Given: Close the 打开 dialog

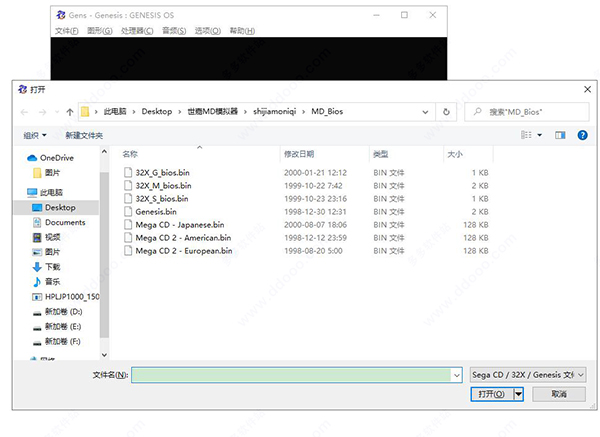Looking at the screenshot, I should click(587, 89).
